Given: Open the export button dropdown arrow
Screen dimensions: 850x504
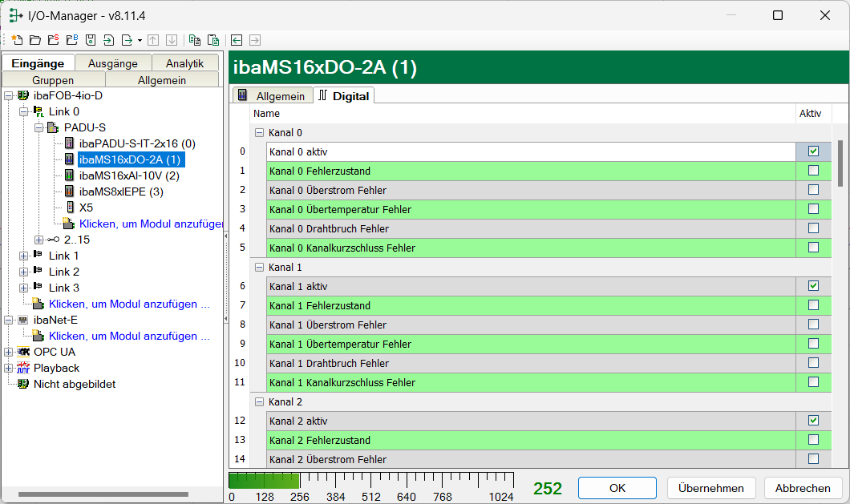Looking at the screenshot, I should (140, 40).
